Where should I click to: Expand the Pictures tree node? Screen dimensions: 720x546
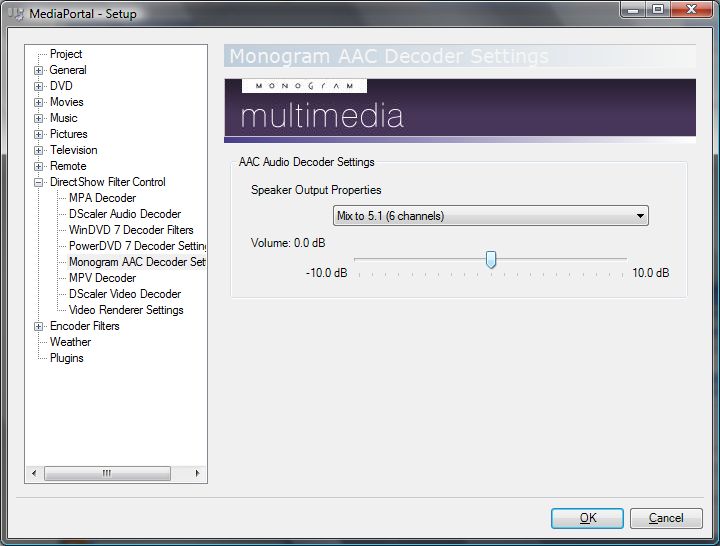pos(39,135)
